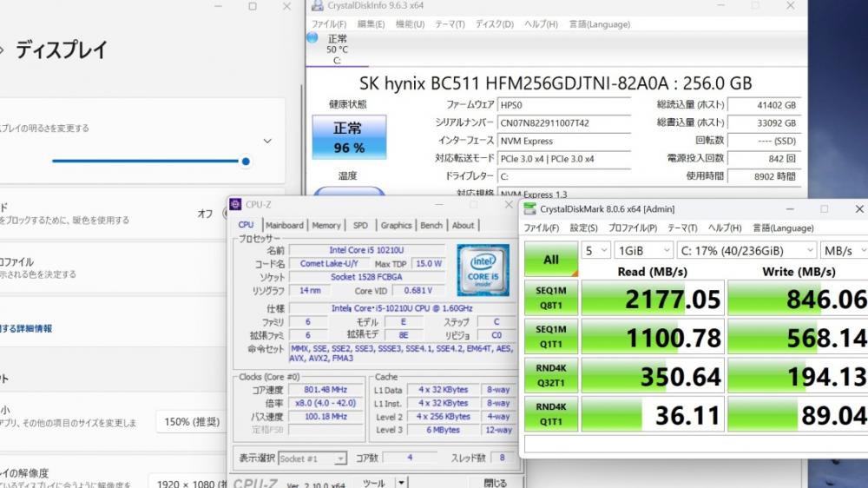Open the ヘルプ(H) menu in CrystalDiskInfo

click(541, 24)
